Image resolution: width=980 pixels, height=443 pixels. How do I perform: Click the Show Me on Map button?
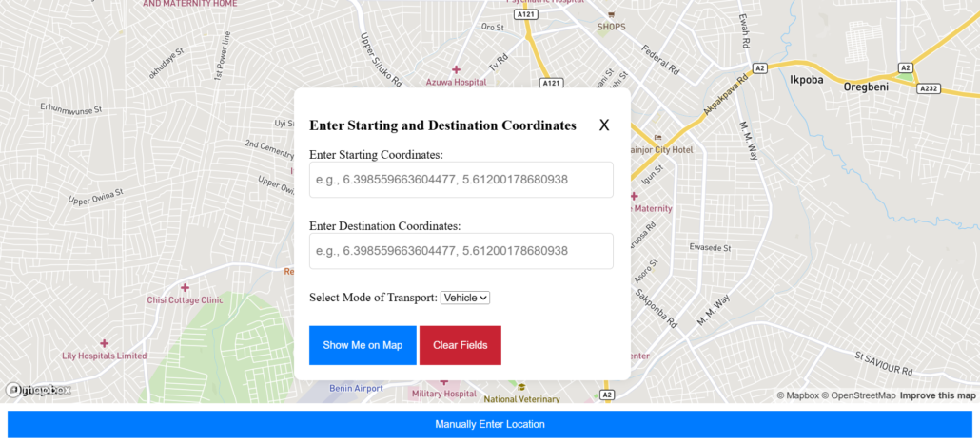click(x=363, y=345)
